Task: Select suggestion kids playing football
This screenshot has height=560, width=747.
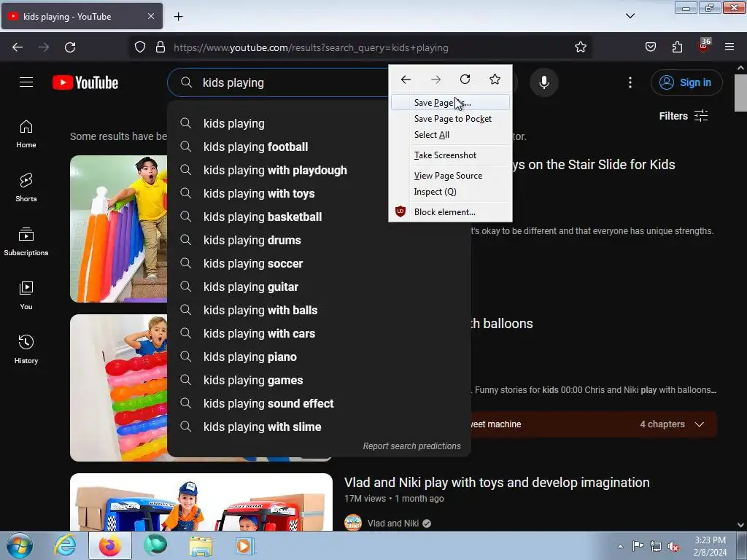Action: [x=320, y=147]
